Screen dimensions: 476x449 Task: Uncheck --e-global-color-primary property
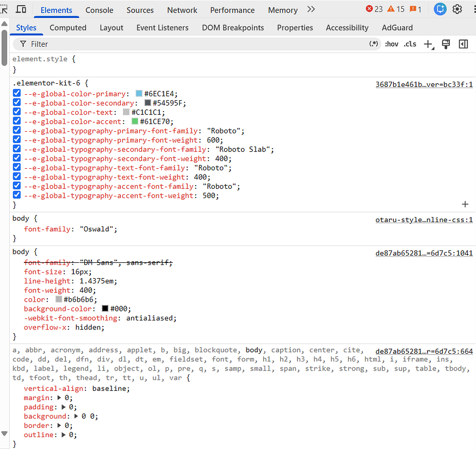coord(17,93)
